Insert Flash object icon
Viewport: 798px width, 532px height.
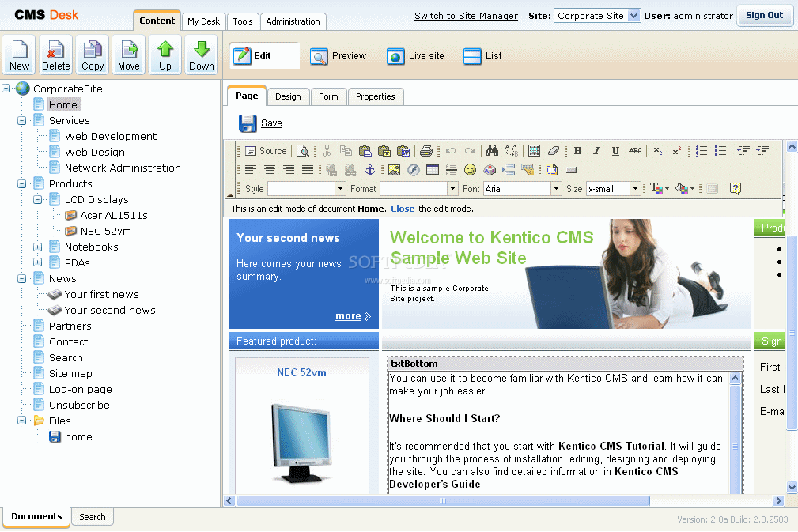(414, 170)
